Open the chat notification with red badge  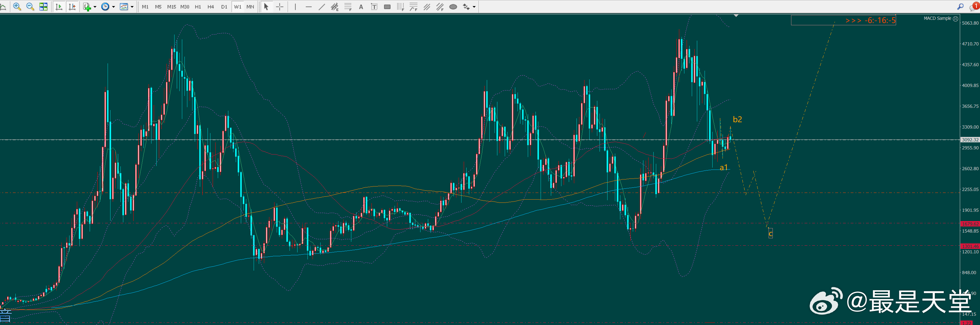(975, 6)
